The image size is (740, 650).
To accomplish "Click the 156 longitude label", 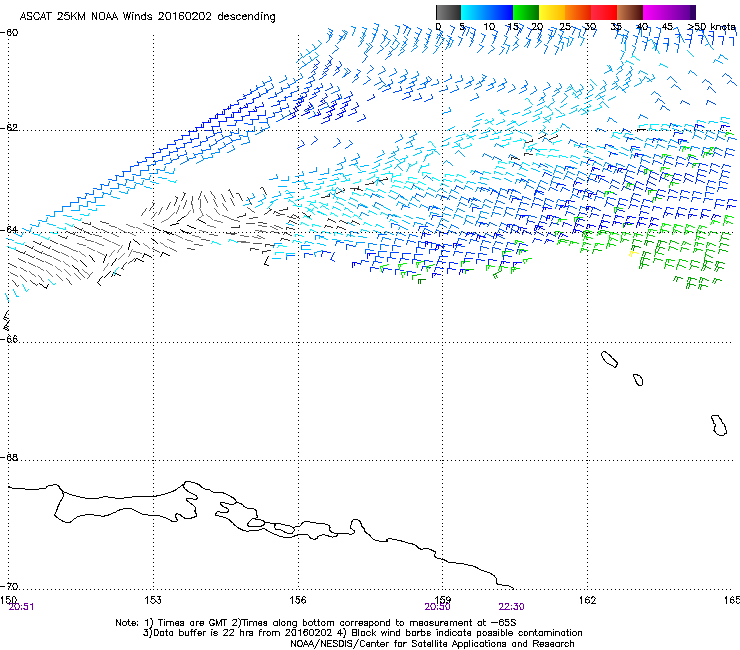I will point(298,600).
